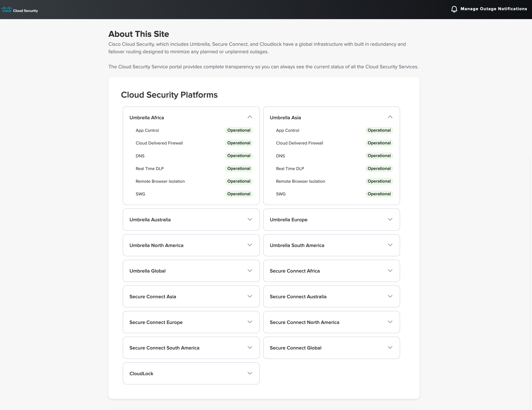This screenshot has width=532, height=410.
Task: Click SWG under Umbrella Asia
Action: coord(281,194)
